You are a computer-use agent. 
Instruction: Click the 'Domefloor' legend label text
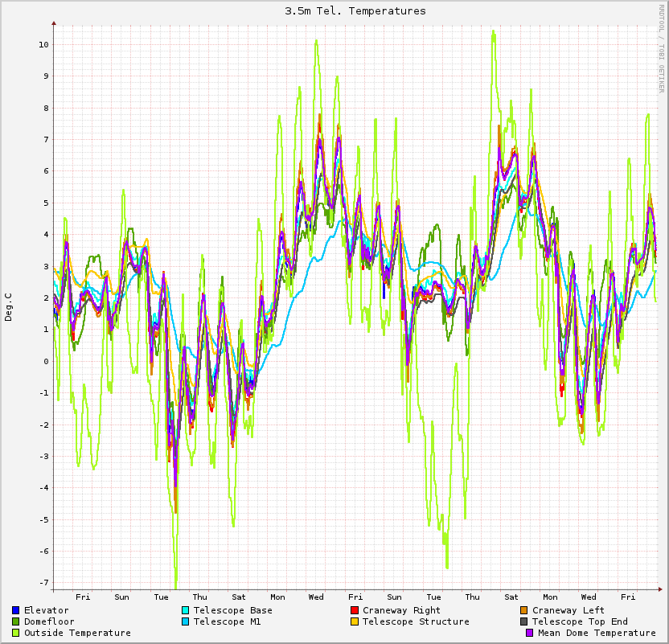click(x=49, y=621)
